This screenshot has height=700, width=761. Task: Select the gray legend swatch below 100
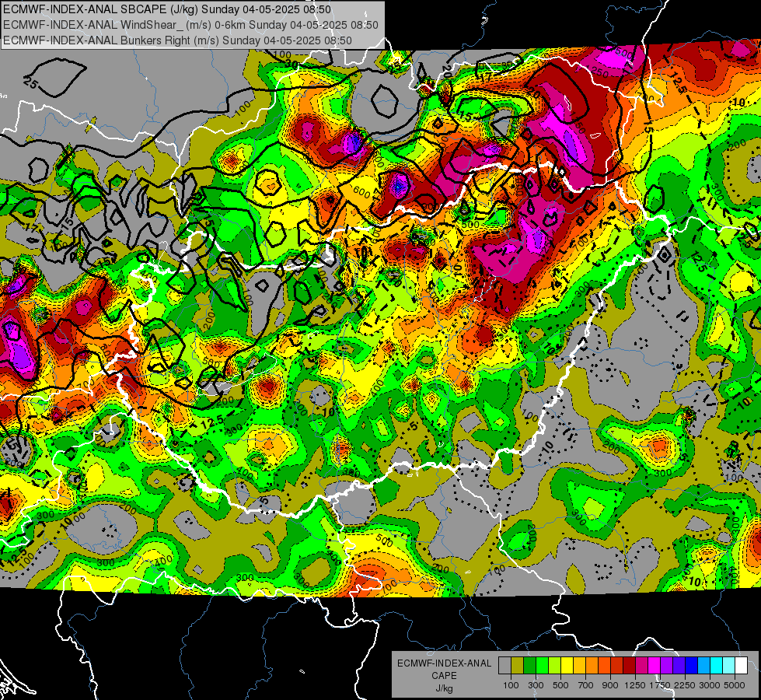[504, 665]
